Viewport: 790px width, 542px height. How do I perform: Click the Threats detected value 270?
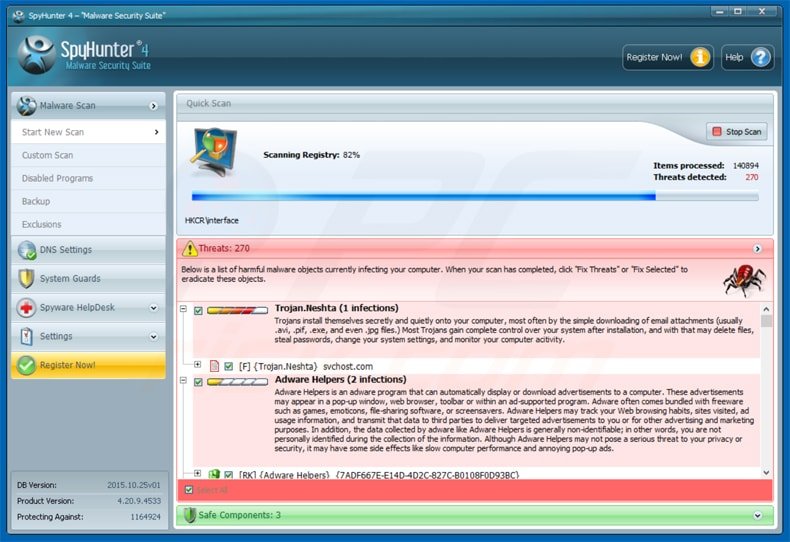click(752, 177)
